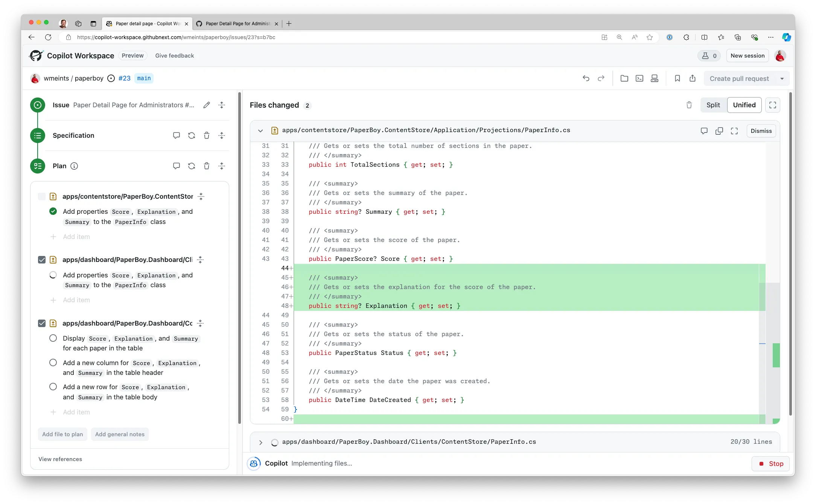Screen dimensions: 816x504
Task: Expand PaperInfo.cs file view icon
Action: point(734,131)
